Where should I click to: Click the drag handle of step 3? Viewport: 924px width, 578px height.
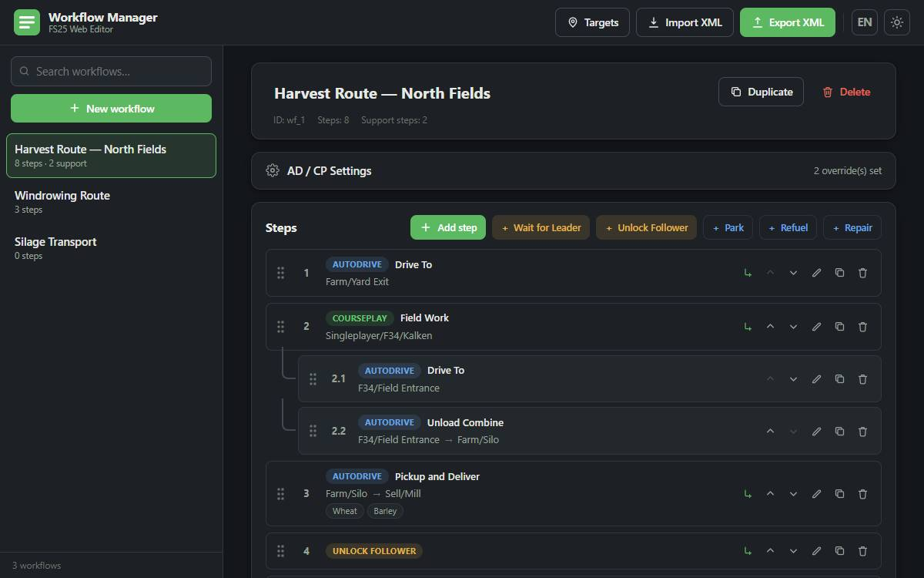280,494
